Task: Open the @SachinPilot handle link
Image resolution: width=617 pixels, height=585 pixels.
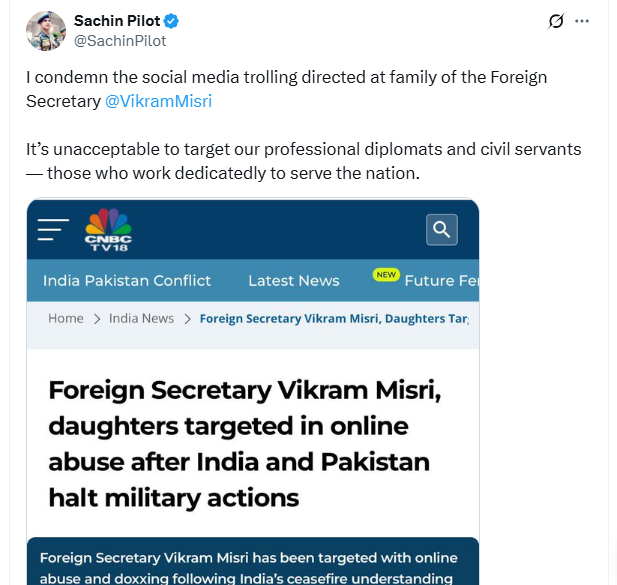Action: tap(120, 41)
